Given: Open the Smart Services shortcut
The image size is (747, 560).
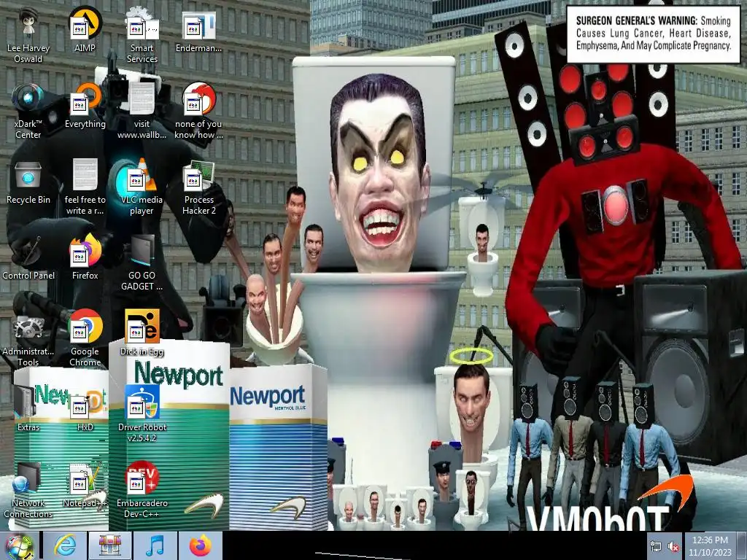Looking at the screenshot, I should 142,36.
